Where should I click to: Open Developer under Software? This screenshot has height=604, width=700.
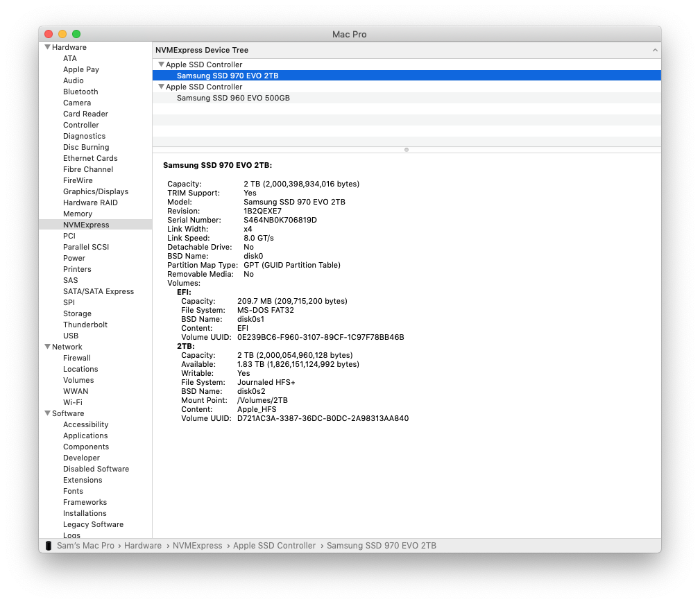click(x=81, y=458)
